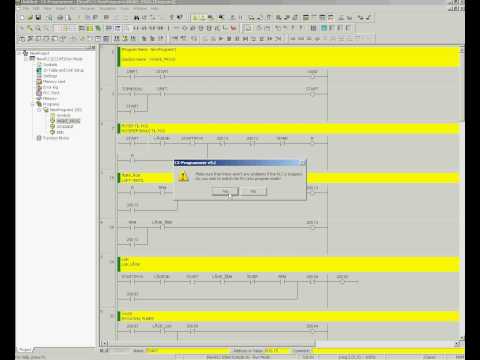The image size is (480, 360).
Task: Select Error log in the project tree
Action: [50, 87]
